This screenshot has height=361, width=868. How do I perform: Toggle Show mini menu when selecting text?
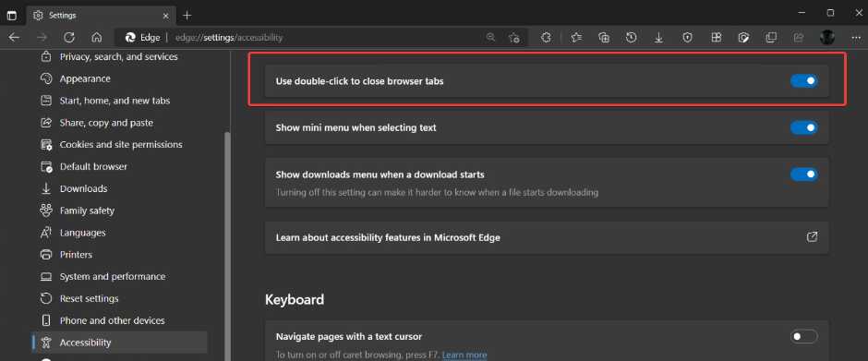click(803, 128)
